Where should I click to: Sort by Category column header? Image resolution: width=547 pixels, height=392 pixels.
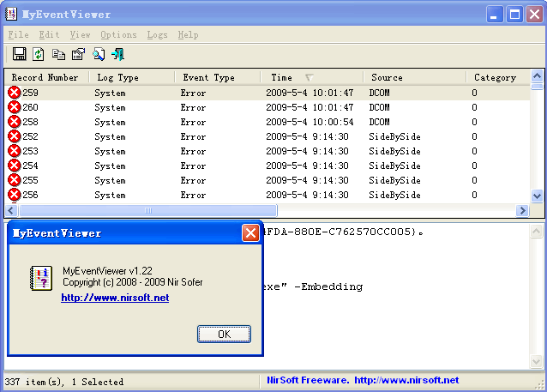point(498,77)
